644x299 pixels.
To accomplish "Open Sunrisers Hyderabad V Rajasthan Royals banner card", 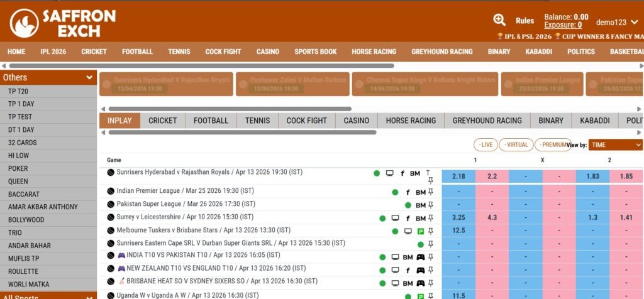I will 166,85.
